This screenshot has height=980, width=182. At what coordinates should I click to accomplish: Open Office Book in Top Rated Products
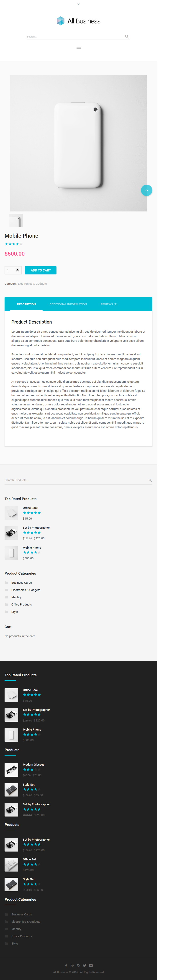31,508
